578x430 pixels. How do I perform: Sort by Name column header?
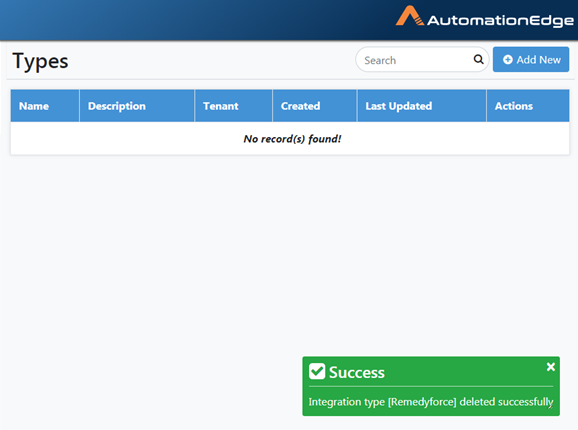click(x=34, y=106)
